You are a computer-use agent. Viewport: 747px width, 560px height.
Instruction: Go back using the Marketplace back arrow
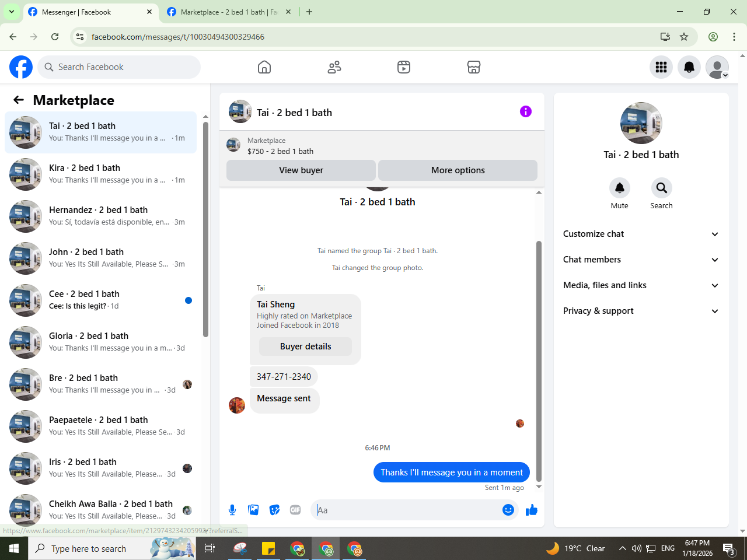click(19, 100)
